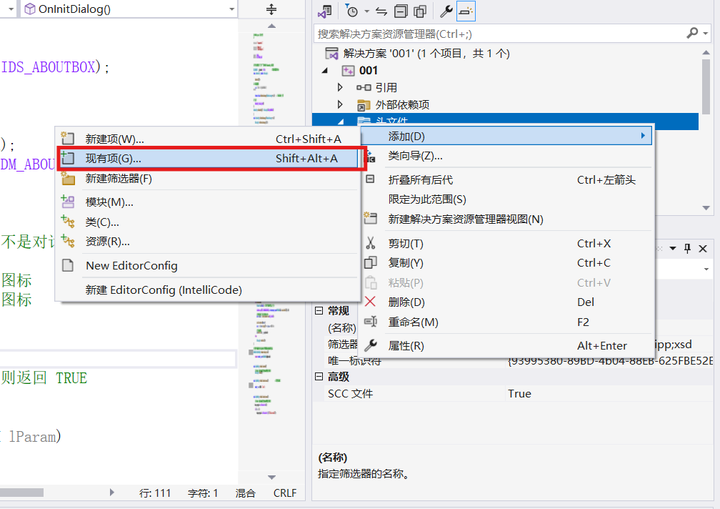Select New EditorConfig menu entry
Image resolution: width=720 pixels, height=509 pixels.
click(x=207, y=266)
